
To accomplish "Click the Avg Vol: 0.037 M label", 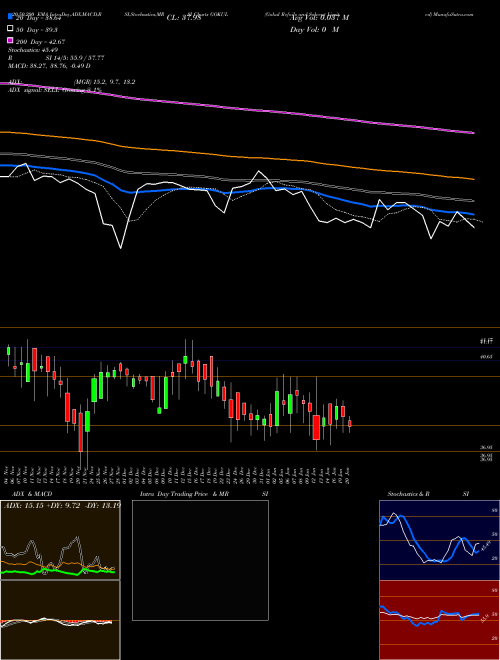I will pyautogui.click(x=319, y=18).
